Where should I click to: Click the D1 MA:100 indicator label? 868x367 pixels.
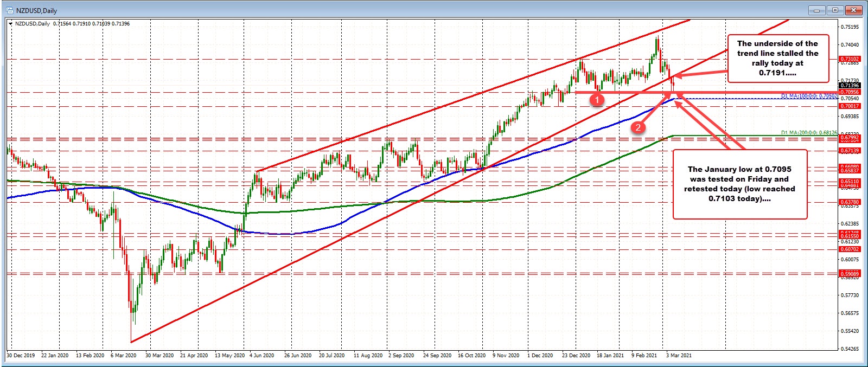pos(809,96)
